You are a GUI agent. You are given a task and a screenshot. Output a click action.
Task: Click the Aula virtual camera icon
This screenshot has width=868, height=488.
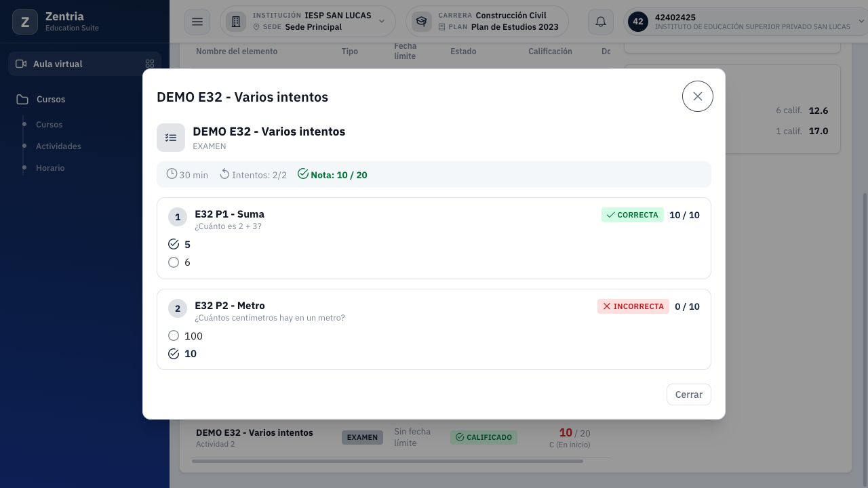point(21,64)
